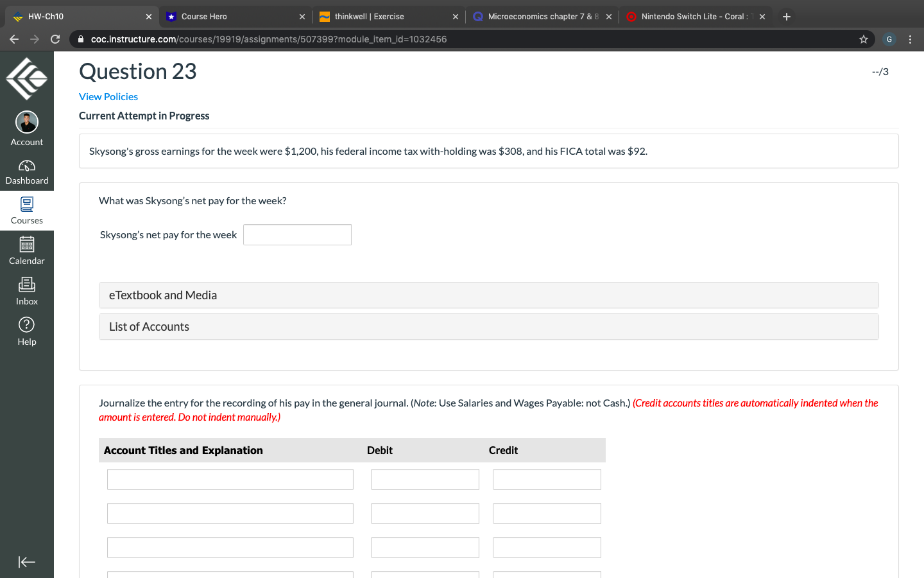The width and height of the screenshot is (924, 578).
Task: Go to Dashboard in sidebar
Action: pyautogui.click(x=27, y=172)
